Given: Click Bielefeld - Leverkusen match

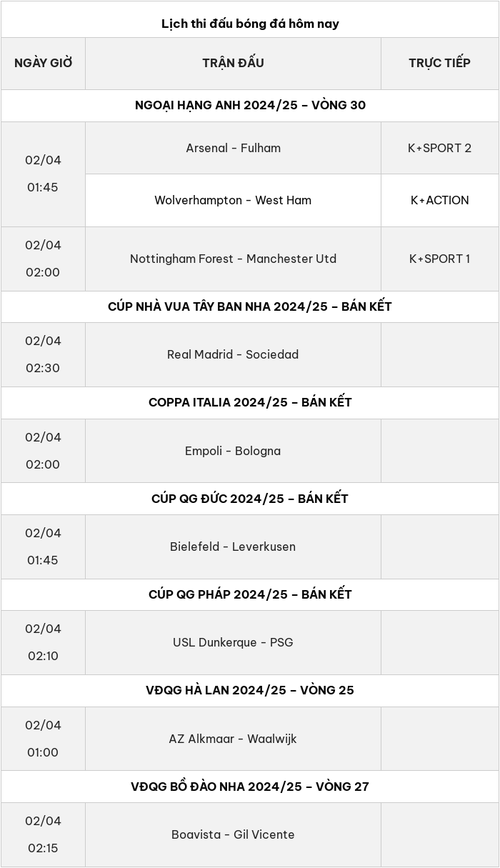Looking at the screenshot, I should [x=233, y=546].
